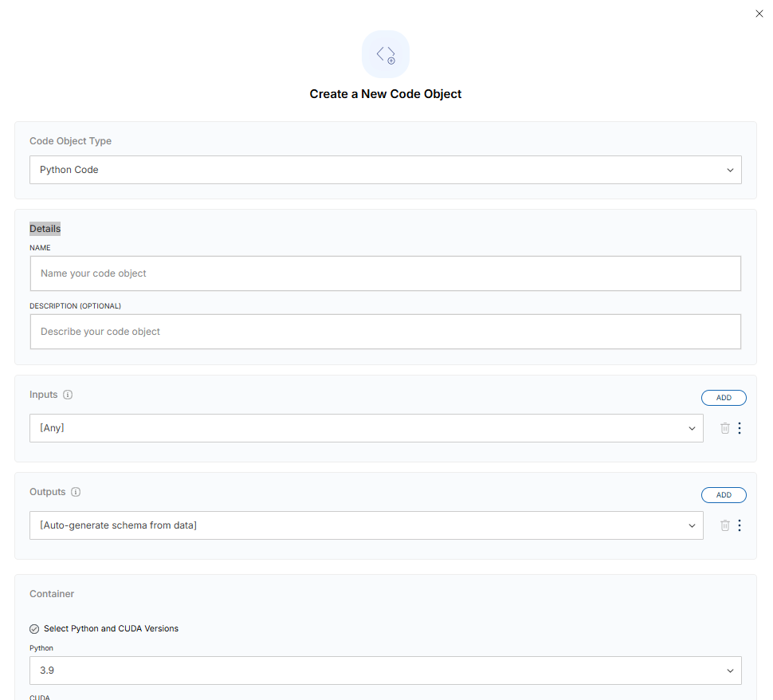Click the Create a New Code Object title
The width and height of the screenshot is (773, 700).
386,94
